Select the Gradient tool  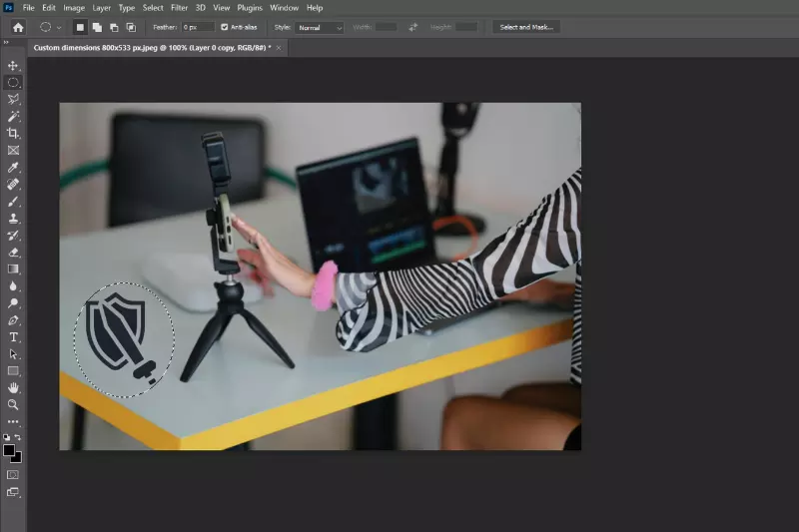pyautogui.click(x=13, y=269)
